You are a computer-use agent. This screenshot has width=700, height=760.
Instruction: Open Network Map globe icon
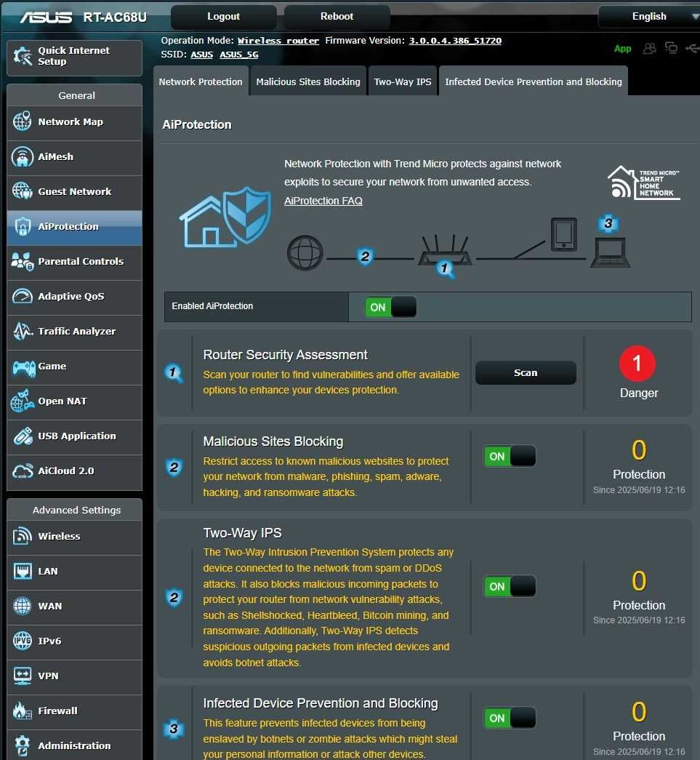23,121
